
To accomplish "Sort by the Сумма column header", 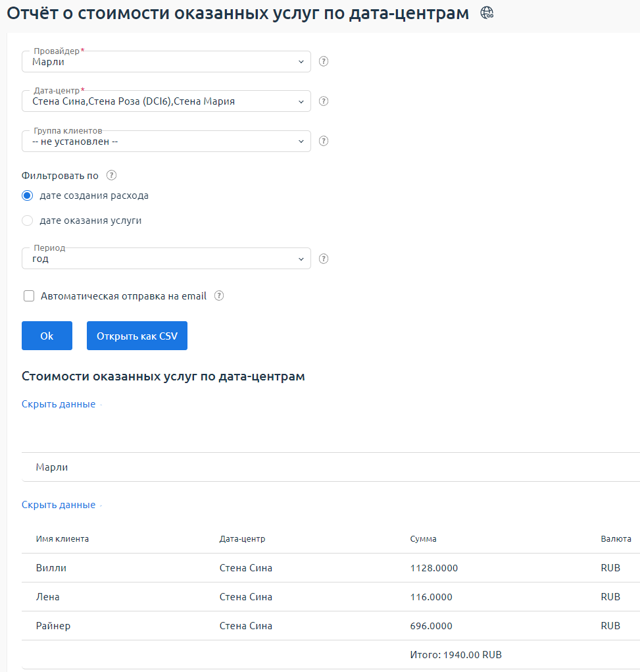I will click(x=423, y=539).
